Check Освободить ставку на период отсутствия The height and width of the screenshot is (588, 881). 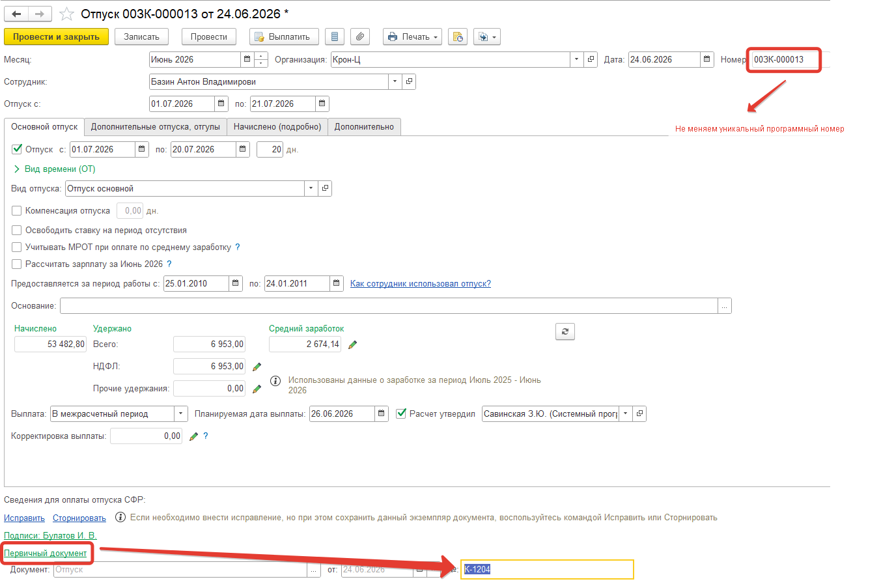tap(17, 230)
